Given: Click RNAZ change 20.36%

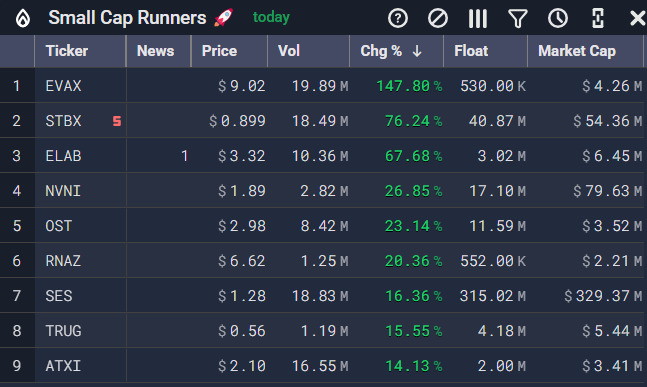Looking at the screenshot, I should point(413,261).
